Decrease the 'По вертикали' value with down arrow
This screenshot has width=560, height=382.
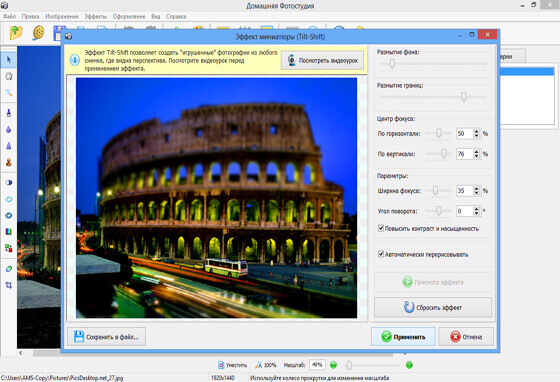pos(476,156)
